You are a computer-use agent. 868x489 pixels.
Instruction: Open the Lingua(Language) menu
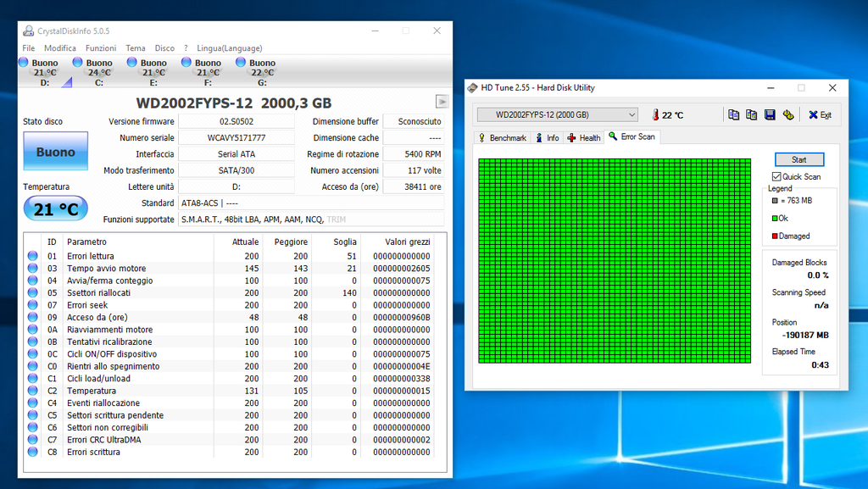[x=229, y=48]
